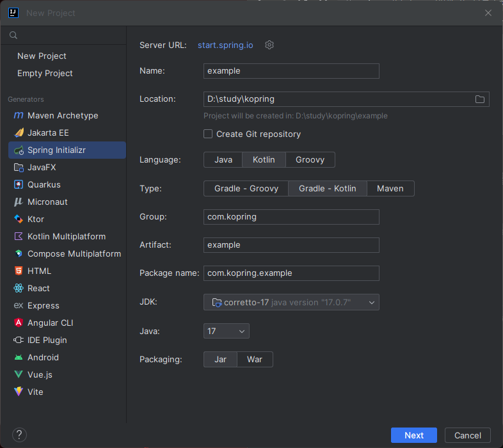
Task: Select New Project in sidebar
Action: 42,56
